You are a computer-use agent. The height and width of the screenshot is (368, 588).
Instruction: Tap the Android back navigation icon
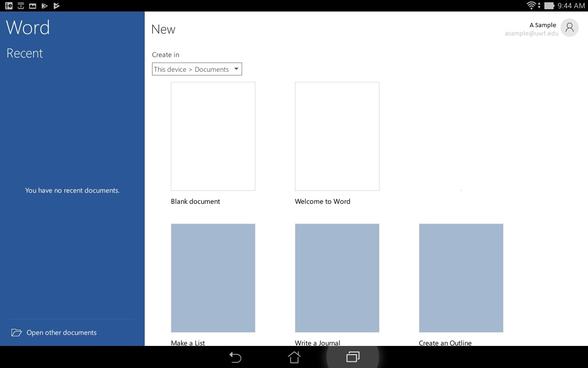point(235,357)
